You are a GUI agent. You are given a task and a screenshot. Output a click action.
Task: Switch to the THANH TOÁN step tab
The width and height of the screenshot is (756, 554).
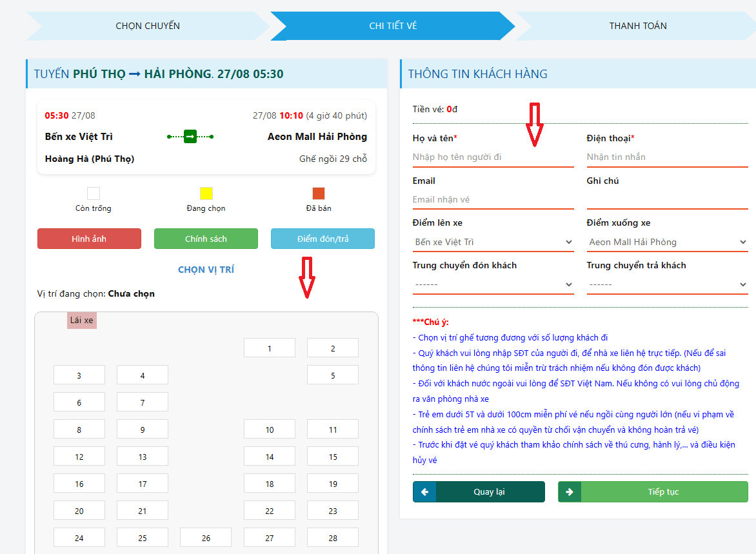point(637,26)
